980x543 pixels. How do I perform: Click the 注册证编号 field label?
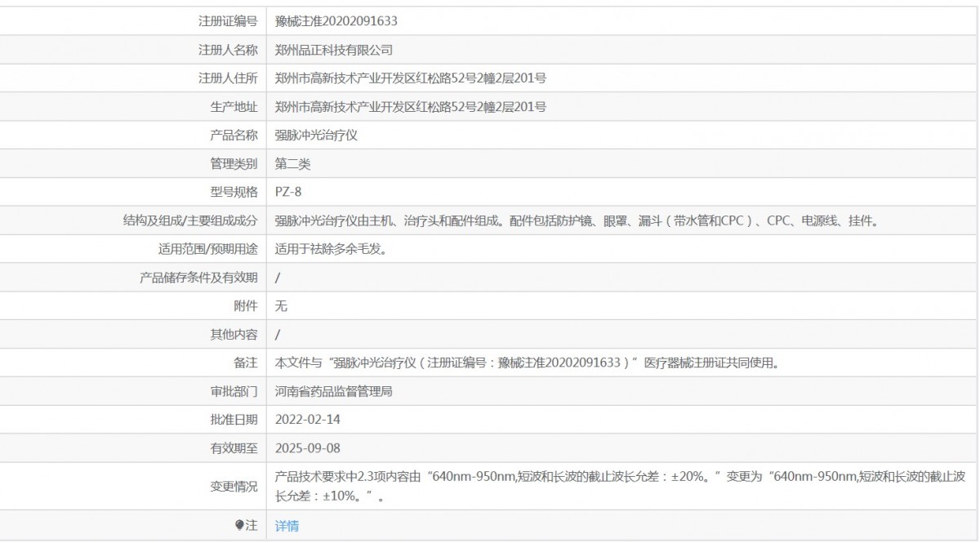pyautogui.click(x=228, y=21)
